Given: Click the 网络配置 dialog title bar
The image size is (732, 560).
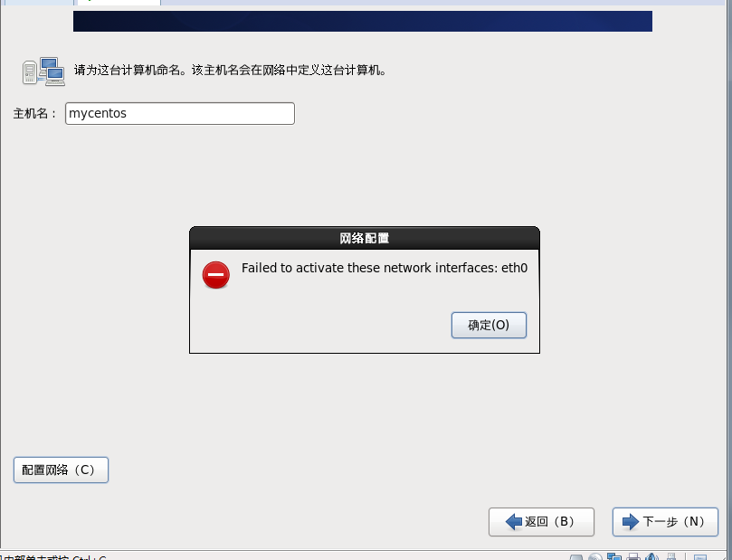Looking at the screenshot, I should (365, 238).
